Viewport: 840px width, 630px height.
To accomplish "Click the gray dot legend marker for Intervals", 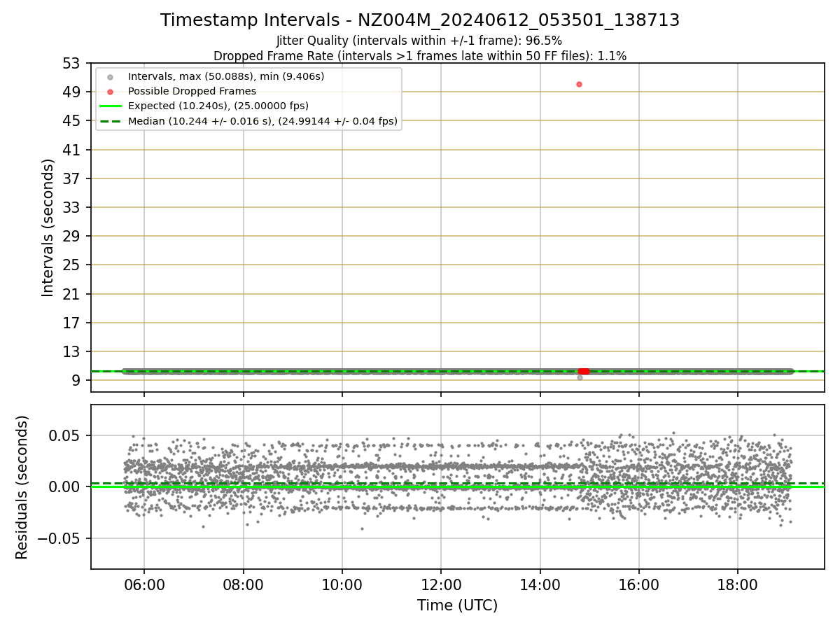I will coord(110,76).
